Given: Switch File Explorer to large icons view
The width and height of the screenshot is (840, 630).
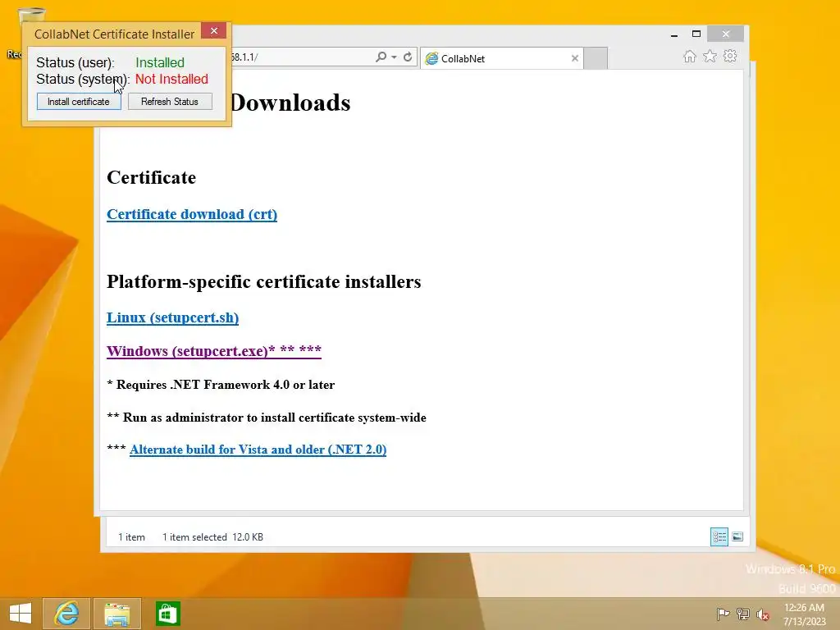Looking at the screenshot, I should tap(737, 536).
